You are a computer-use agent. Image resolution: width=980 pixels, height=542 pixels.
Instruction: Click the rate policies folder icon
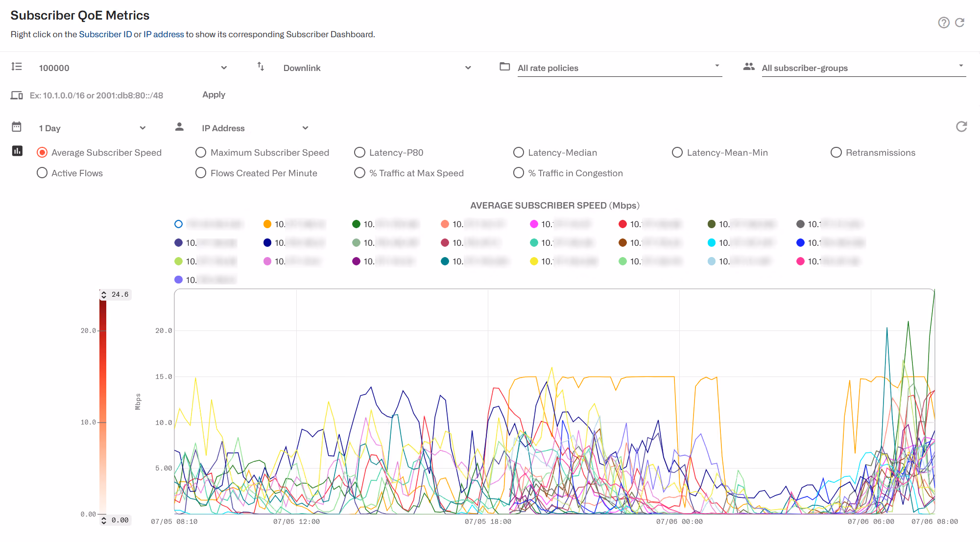(504, 67)
